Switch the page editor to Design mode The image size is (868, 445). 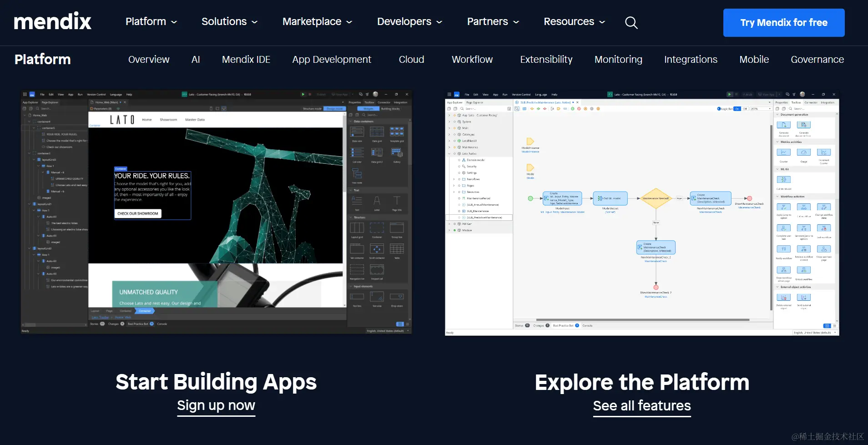(x=335, y=109)
